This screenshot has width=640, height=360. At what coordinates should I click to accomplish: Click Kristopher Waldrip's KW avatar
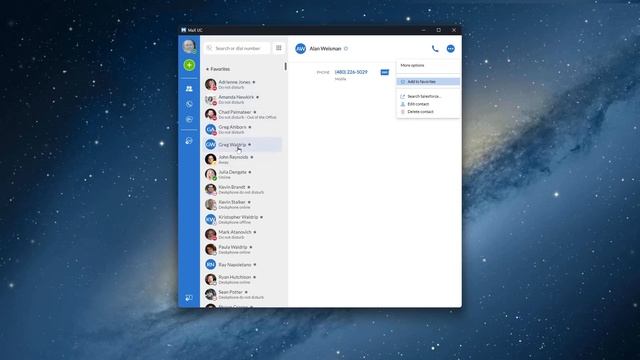211,220
